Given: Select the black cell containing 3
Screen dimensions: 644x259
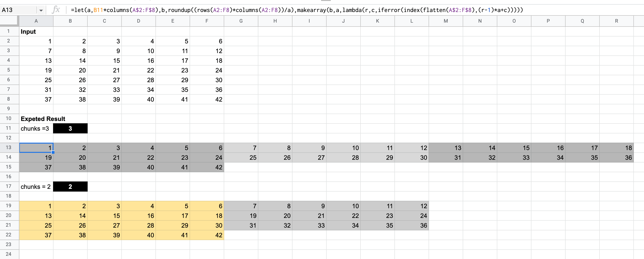Looking at the screenshot, I should pos(70,128).
